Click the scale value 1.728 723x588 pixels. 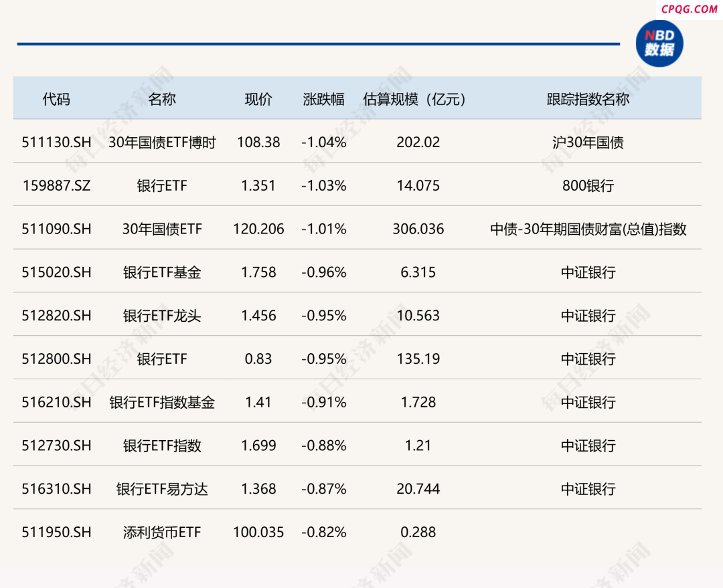point(418,402)
